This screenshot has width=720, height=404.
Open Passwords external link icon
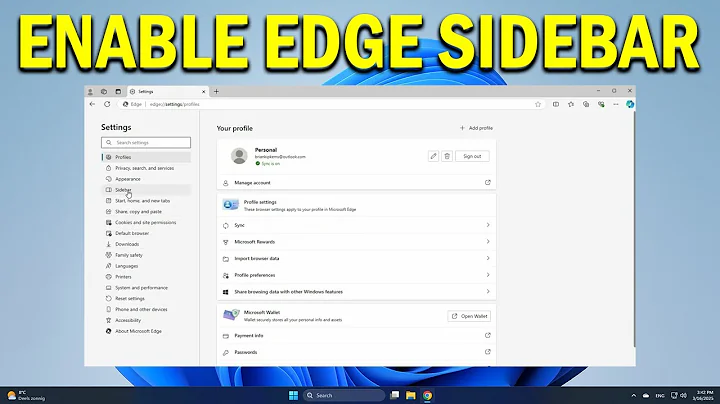pos(488,352)
